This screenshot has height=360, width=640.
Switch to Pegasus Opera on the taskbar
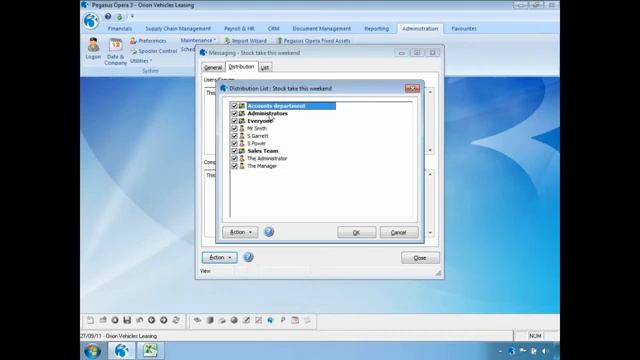121,351
